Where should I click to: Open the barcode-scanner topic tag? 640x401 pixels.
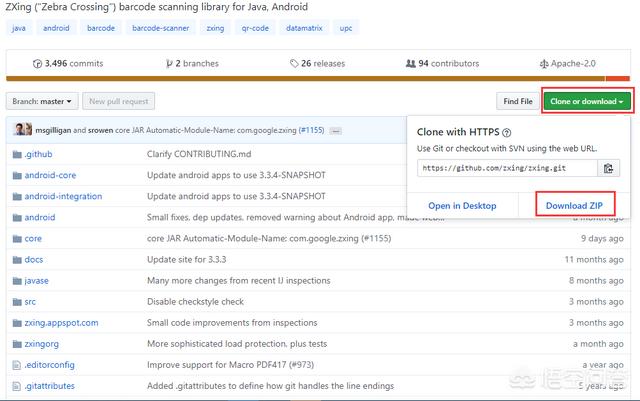(x=160, y=28)
